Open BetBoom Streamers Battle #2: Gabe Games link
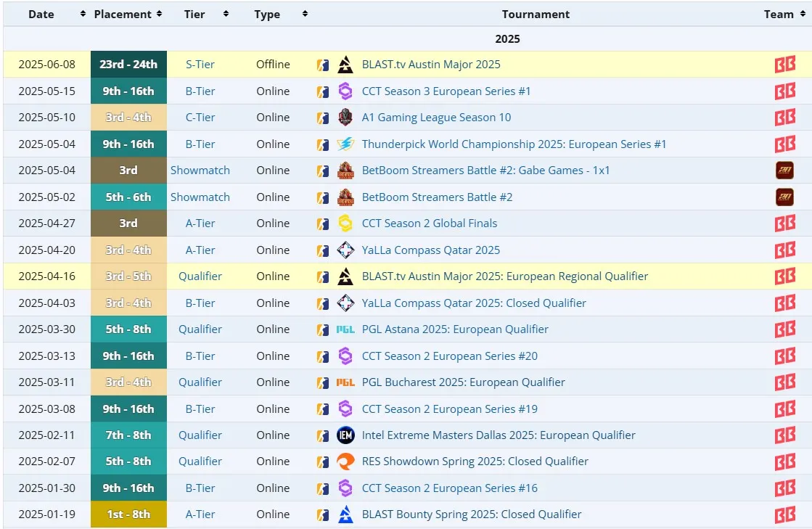Image resolution: width=812 pixels, height=529 pixels. click(485, 171)
